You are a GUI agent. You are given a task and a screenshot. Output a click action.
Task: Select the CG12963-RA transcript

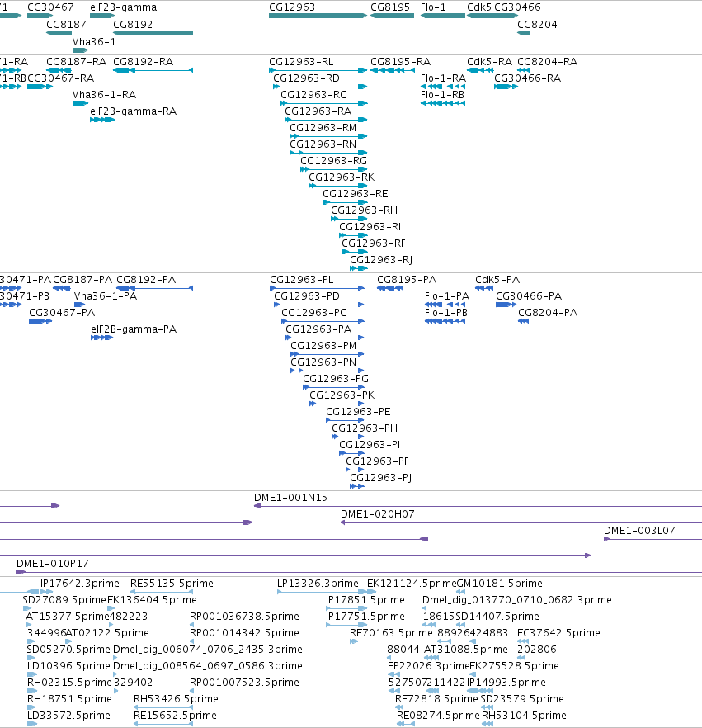click(x=326, y=120)
